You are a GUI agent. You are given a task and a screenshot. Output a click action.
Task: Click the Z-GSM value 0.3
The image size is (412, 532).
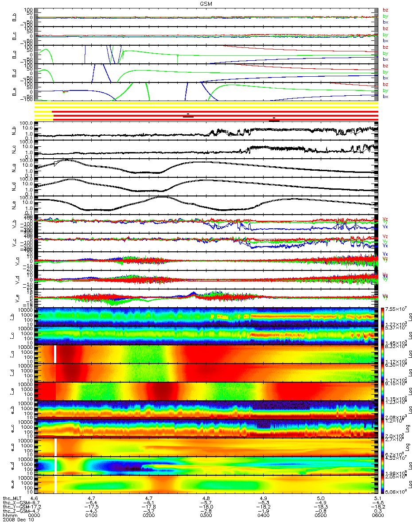[377, 511]
